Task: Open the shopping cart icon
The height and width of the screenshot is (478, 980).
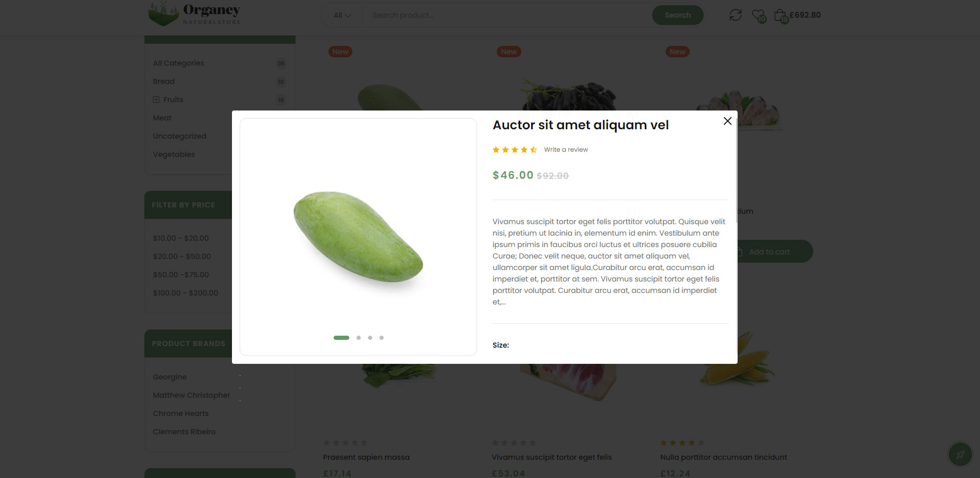Action: (781, 16)
